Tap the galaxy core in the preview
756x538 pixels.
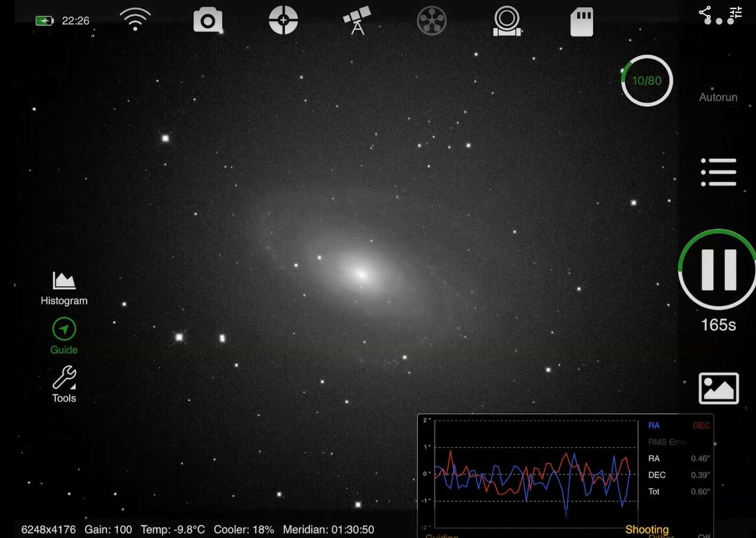pyautogui.click(x=360, y=275)
